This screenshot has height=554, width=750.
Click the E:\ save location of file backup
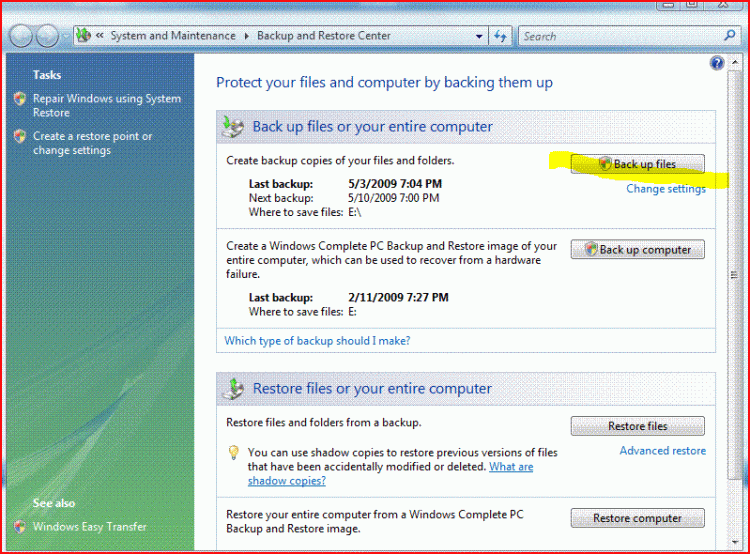point(354,212)
